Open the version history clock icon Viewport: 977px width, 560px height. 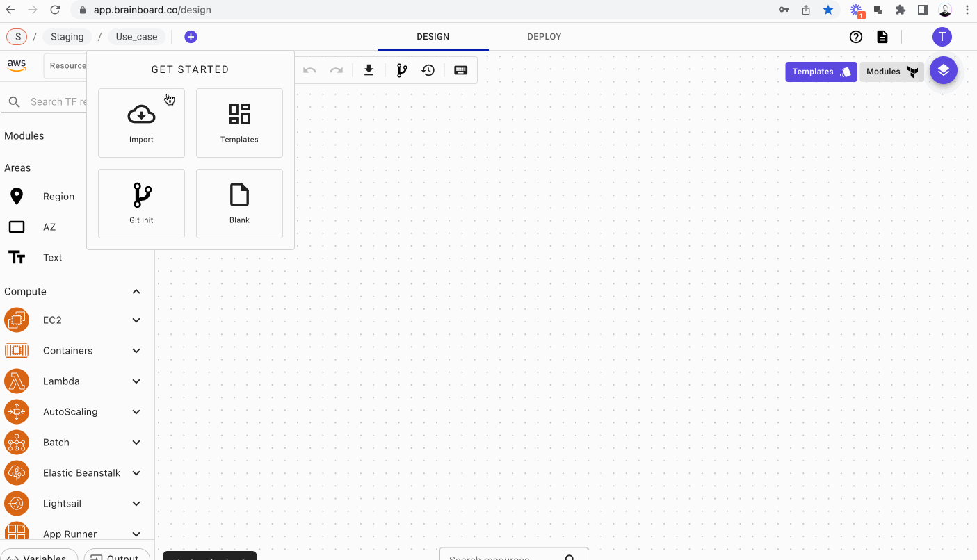[428, 70]
